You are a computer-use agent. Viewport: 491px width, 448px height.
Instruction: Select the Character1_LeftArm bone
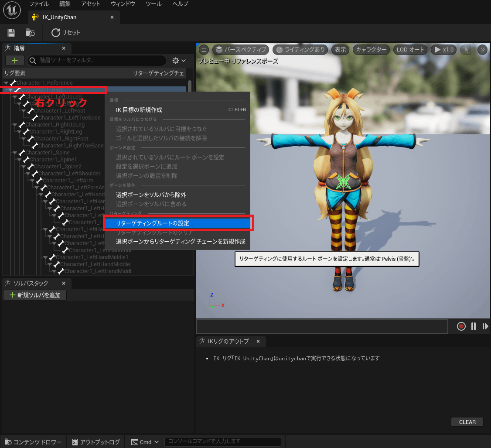[x=68, y=181]
